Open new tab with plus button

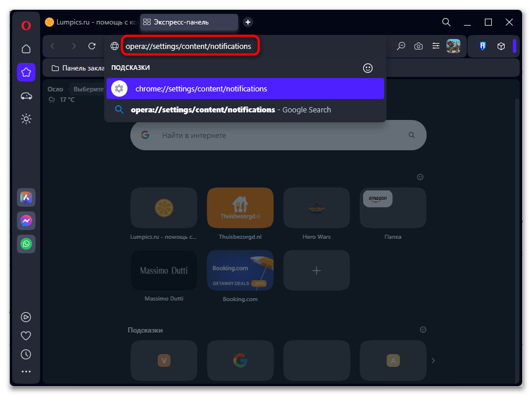248,22
